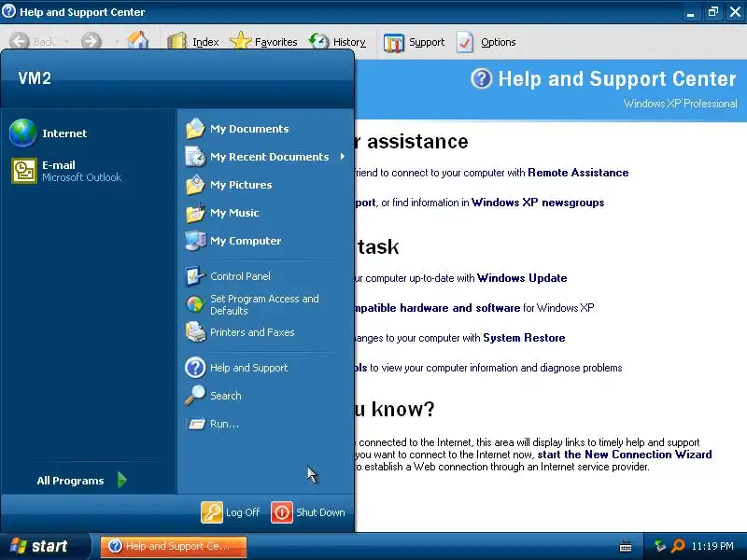Click the Favorites star icon
This screenshot has height=560, width=747.
point(241,41)
